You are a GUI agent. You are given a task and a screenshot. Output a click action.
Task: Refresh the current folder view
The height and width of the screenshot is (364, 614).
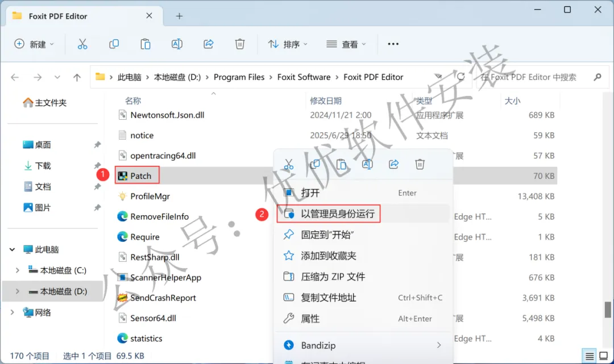460,77
